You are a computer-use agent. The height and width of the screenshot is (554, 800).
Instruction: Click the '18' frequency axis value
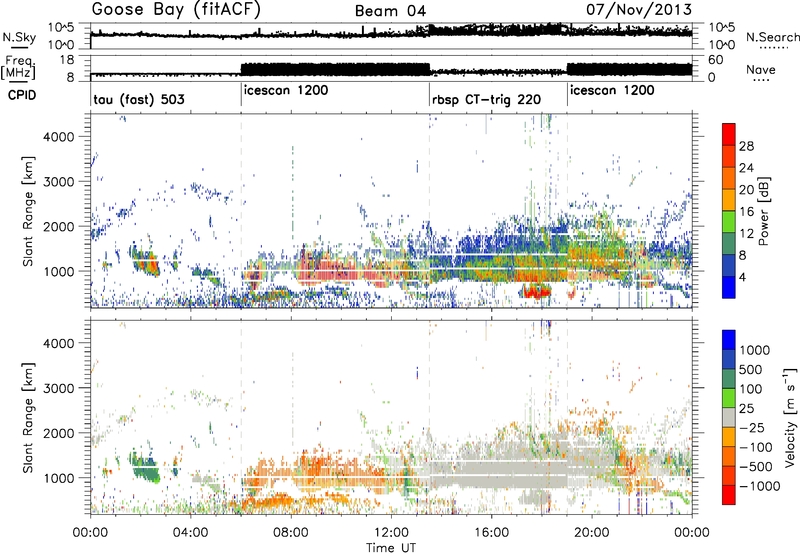(67, 60)
